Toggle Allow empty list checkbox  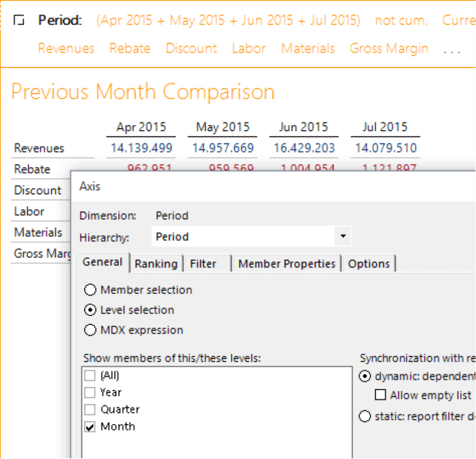(x=380, y=395)
